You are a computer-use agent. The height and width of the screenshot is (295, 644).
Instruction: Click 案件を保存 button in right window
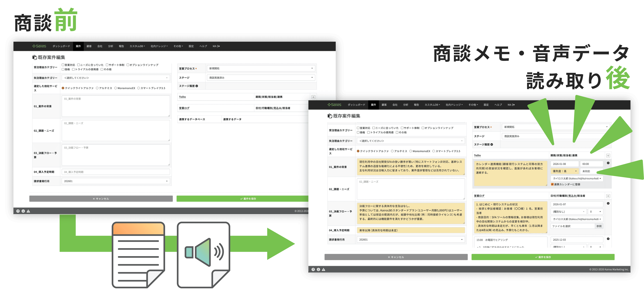pos(543,257)
